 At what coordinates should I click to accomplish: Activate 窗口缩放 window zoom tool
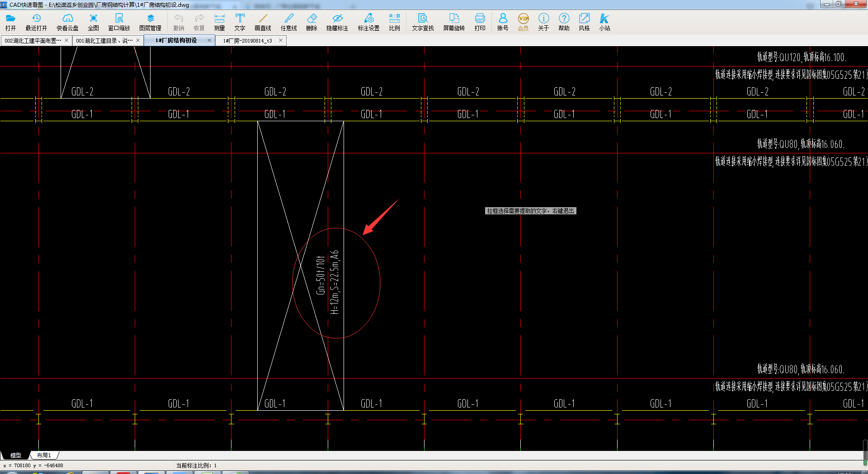[x=119, y=22]
